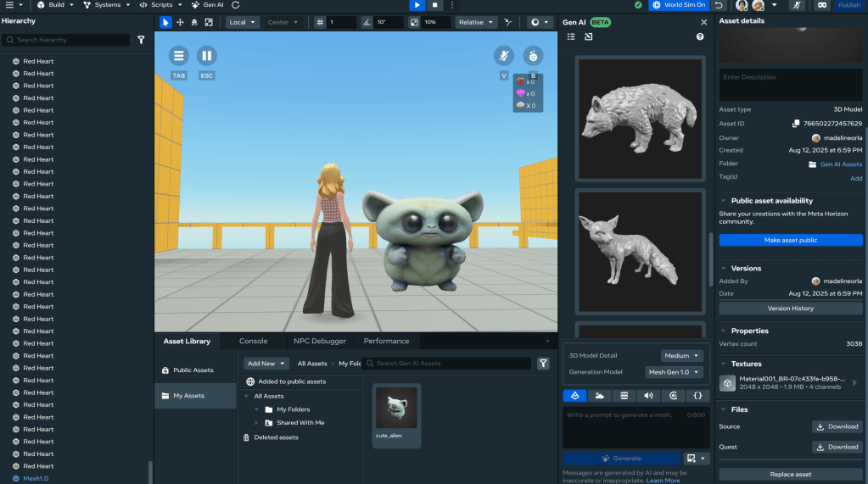Click the Move tool in viewport toolbar
Image resolution: width=868 pixels, height=484 pixels.
pos(181,22)
